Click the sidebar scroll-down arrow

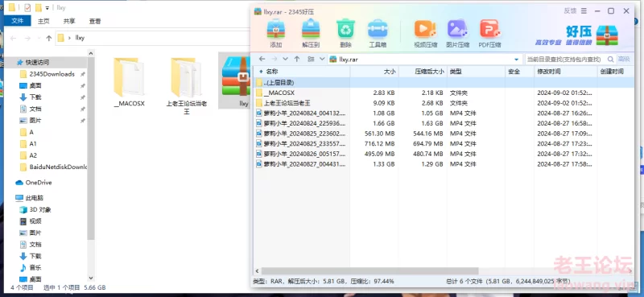[91, 278]
